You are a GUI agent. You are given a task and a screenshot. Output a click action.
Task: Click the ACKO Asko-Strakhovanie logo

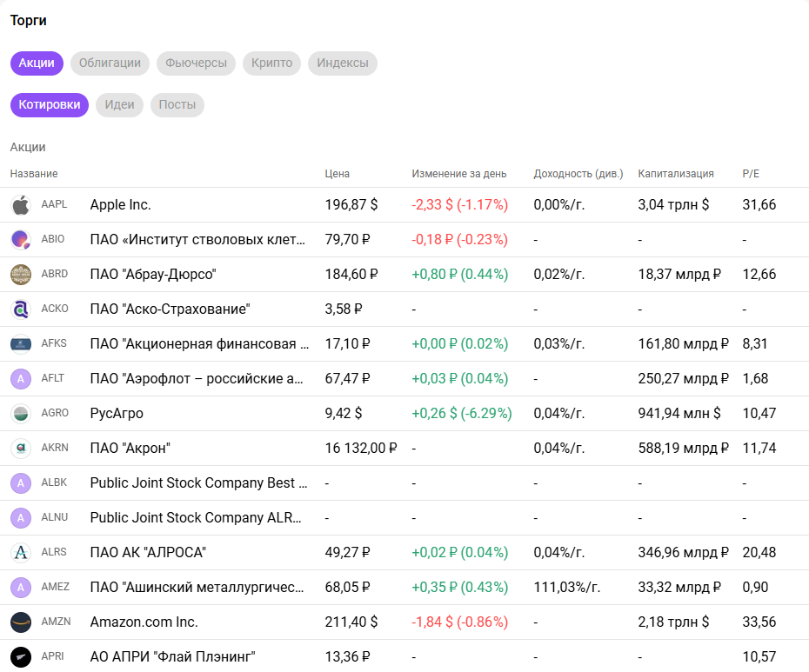(21, 309)
